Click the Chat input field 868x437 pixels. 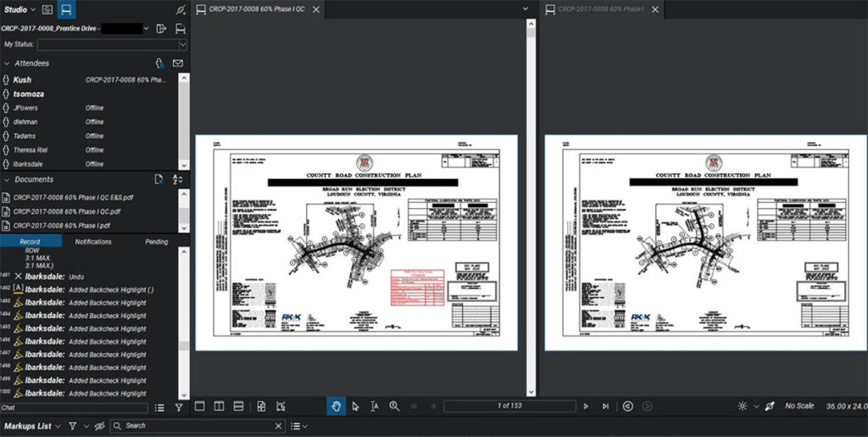(75, 407)
